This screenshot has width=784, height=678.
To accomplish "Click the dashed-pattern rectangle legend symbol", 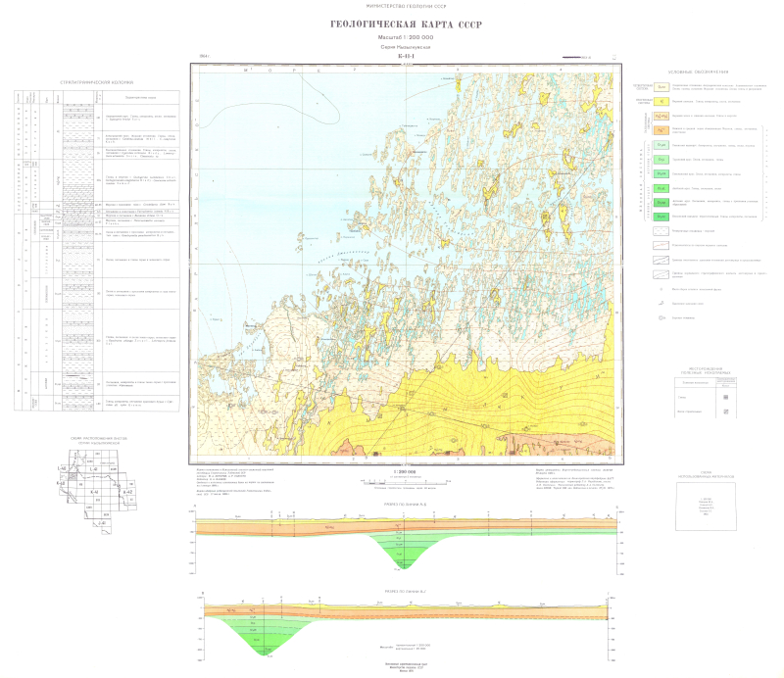I will pyautogui.click(x=662, y=233).
